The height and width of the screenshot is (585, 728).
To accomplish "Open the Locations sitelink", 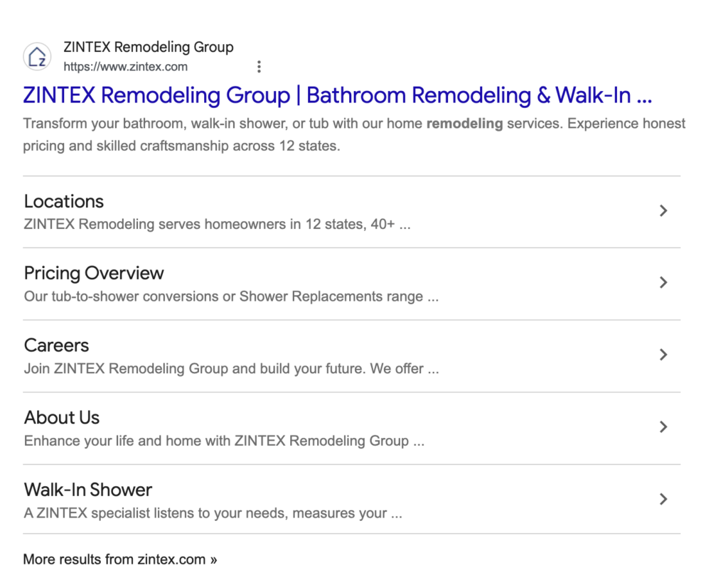I will (x=64, y=201).
